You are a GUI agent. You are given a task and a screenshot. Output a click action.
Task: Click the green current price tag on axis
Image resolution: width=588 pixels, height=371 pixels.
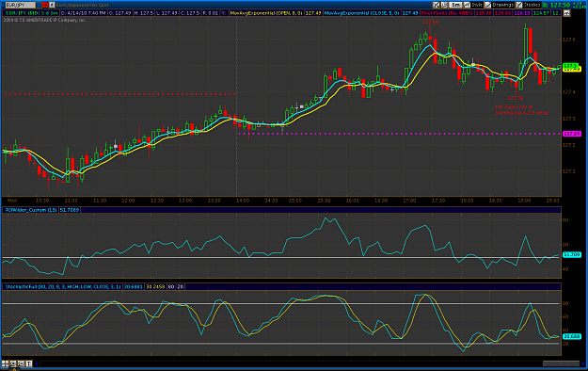[x=572, y=66]
